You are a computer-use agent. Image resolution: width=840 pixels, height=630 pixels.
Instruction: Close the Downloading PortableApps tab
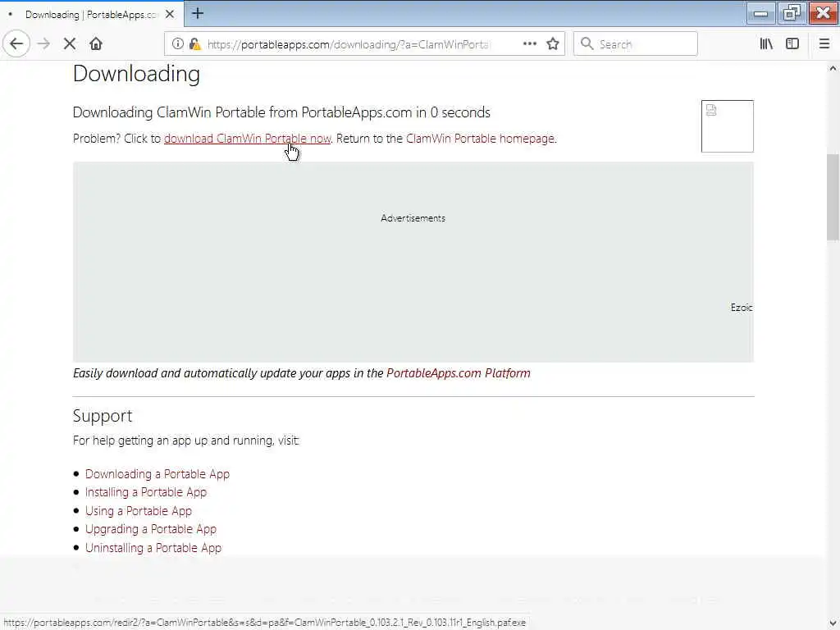[170, 15]
